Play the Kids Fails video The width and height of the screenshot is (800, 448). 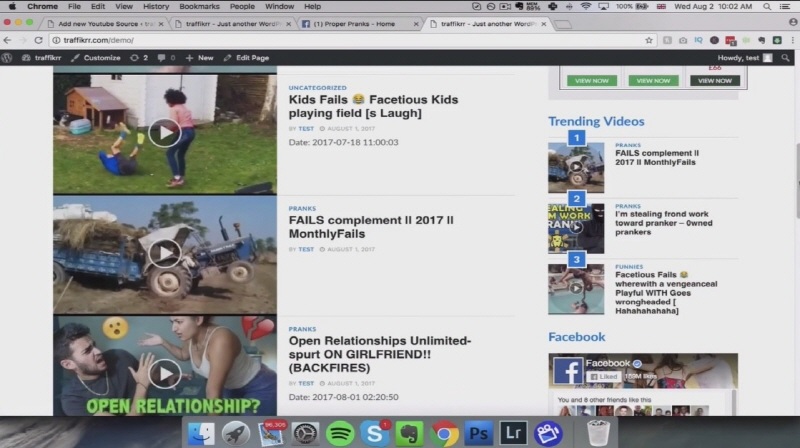(165, 133)
